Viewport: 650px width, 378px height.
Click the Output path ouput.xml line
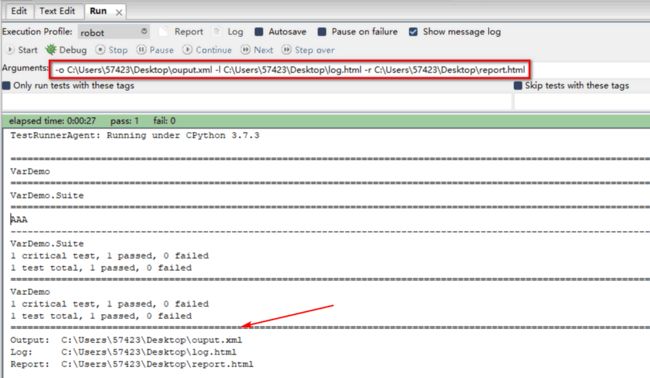click(126, 340)
